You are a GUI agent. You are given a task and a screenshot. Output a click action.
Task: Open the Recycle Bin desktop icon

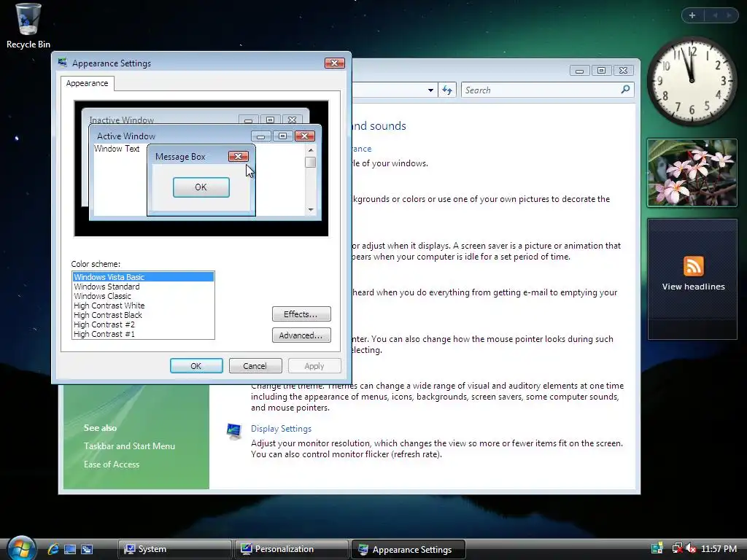[28, 26]
